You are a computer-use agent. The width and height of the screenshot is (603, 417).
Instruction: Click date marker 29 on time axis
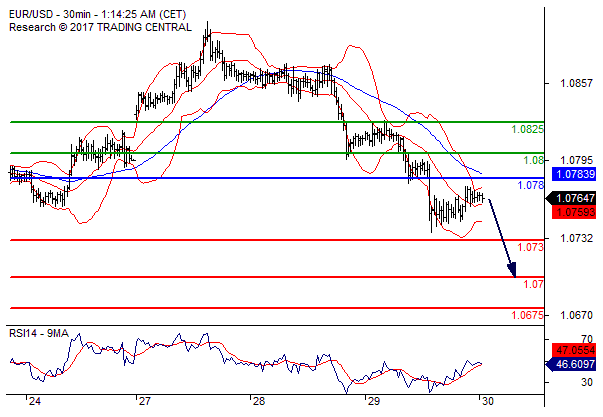pos(373,401)
